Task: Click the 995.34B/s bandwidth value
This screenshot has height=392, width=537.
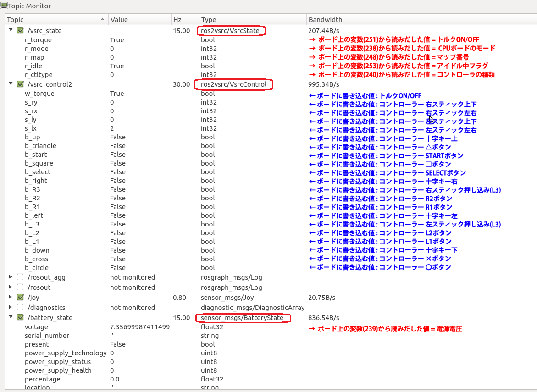Action: [324, 84]
